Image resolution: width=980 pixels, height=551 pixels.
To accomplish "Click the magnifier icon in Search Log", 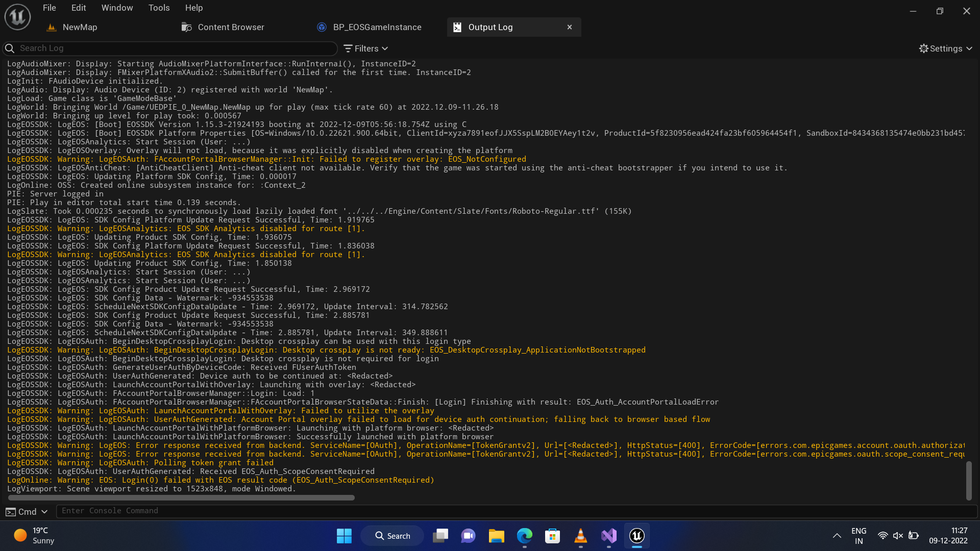I will pyautogui.click(x=10, y=48).
